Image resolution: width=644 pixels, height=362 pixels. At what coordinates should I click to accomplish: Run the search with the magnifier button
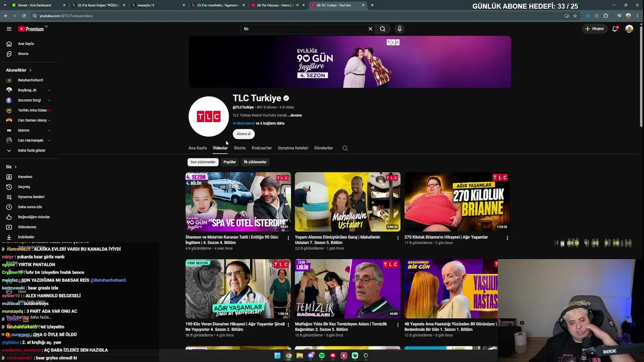click(382, 29)
